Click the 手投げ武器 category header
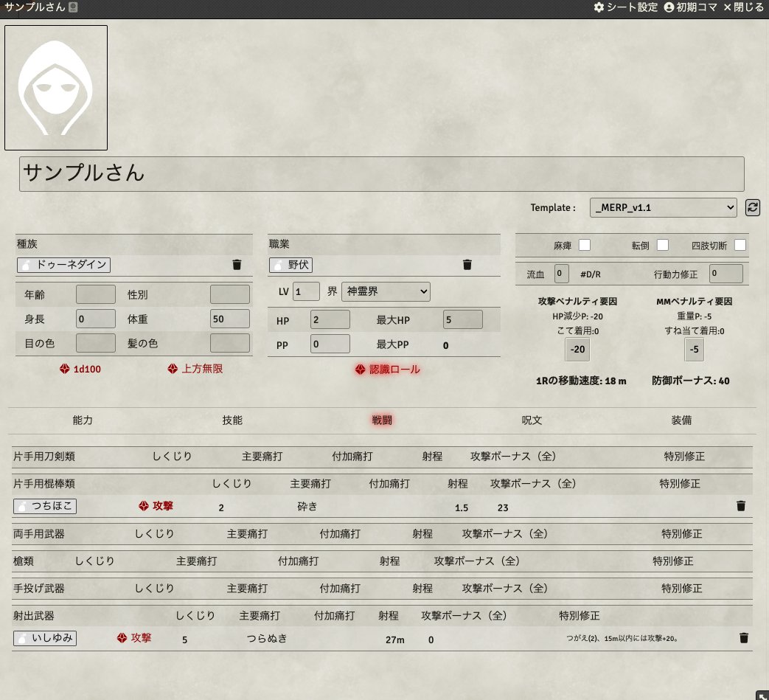769x700 pixels. pyautogui.click(x=39, y=589)
